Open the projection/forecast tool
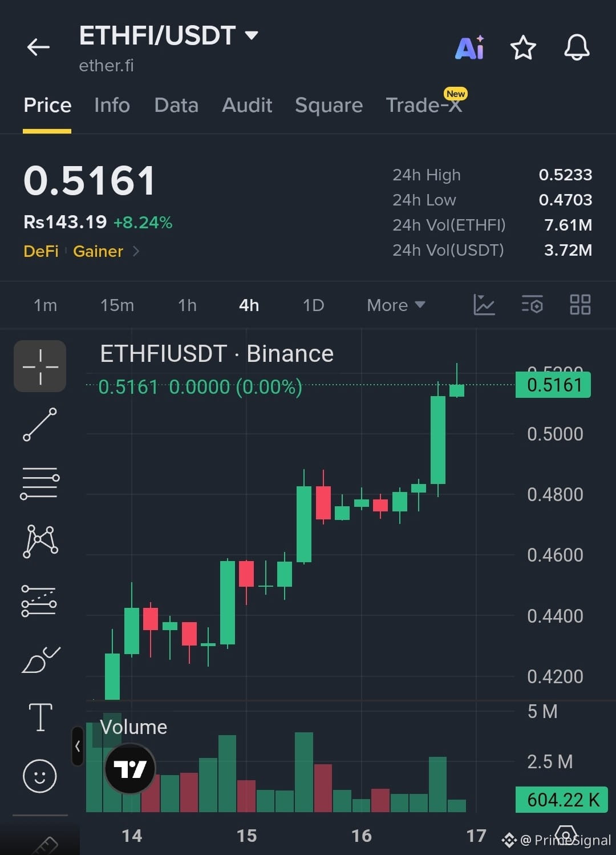 [x=39, y=601]
